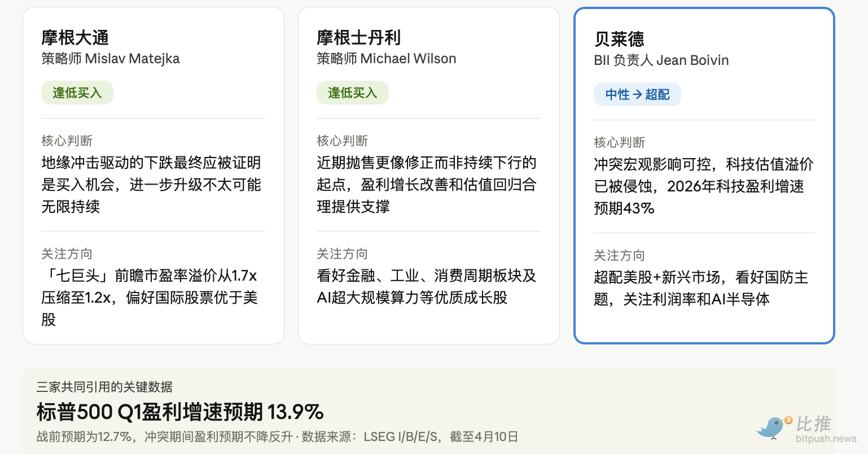The height and width of the screenshot is (454, 868).
Task: Click 关注方向 heading in 摩根士丹利 card
Action: point(342,254)
